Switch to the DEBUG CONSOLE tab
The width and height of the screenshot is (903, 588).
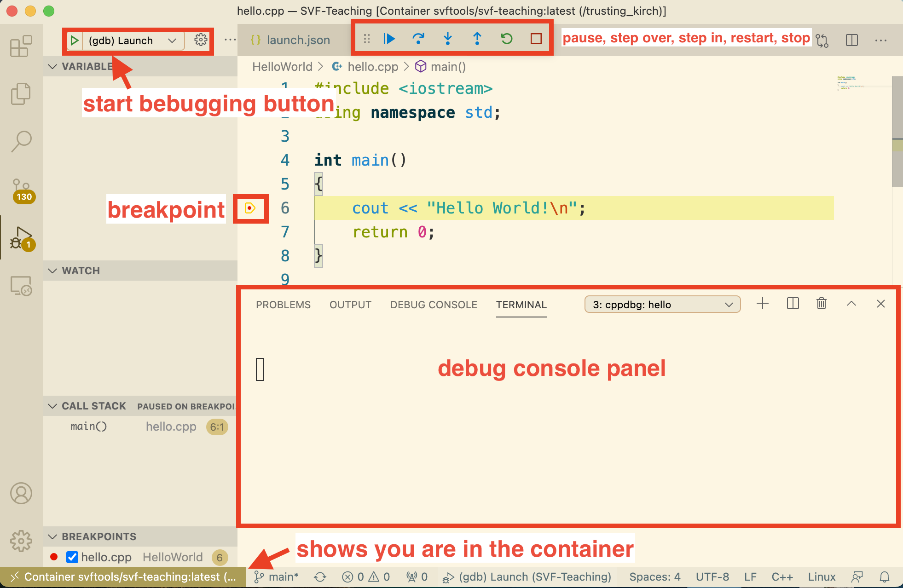tap(433, 305)
